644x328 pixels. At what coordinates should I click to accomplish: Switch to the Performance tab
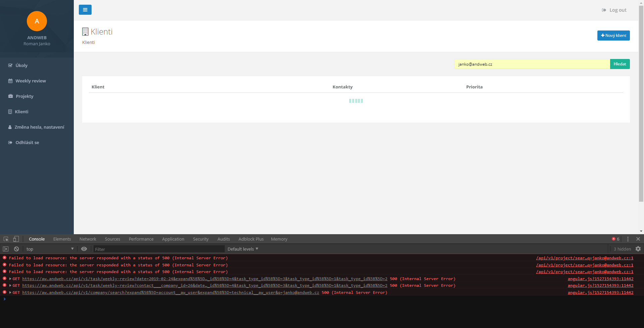141,239
